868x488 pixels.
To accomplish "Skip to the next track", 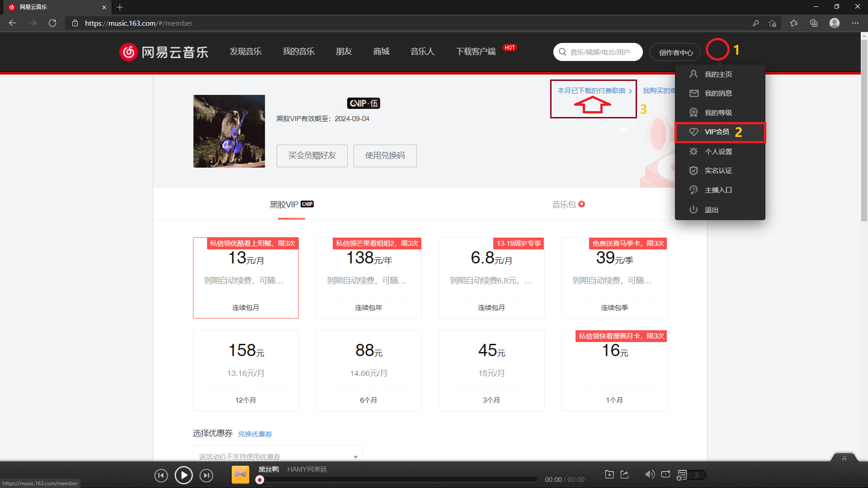I will tap(206, 475).
